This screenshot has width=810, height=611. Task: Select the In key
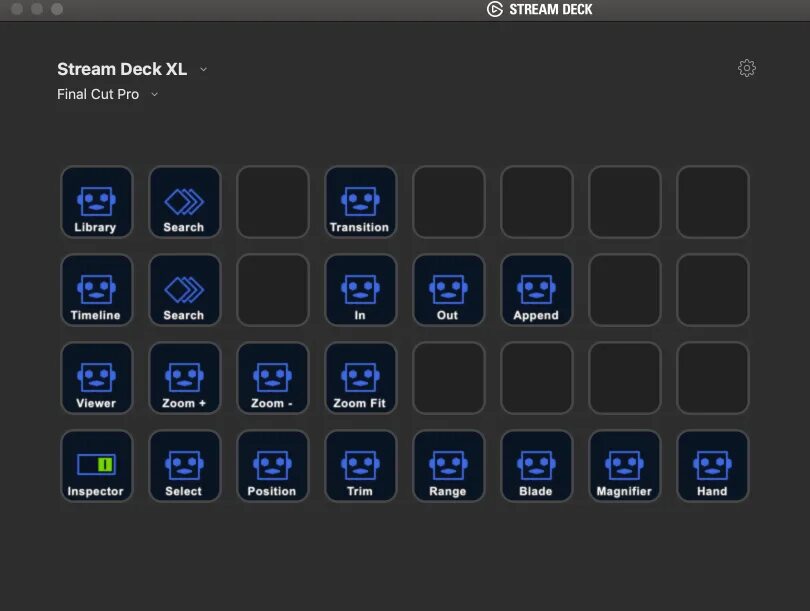click(x=361, y=290)
